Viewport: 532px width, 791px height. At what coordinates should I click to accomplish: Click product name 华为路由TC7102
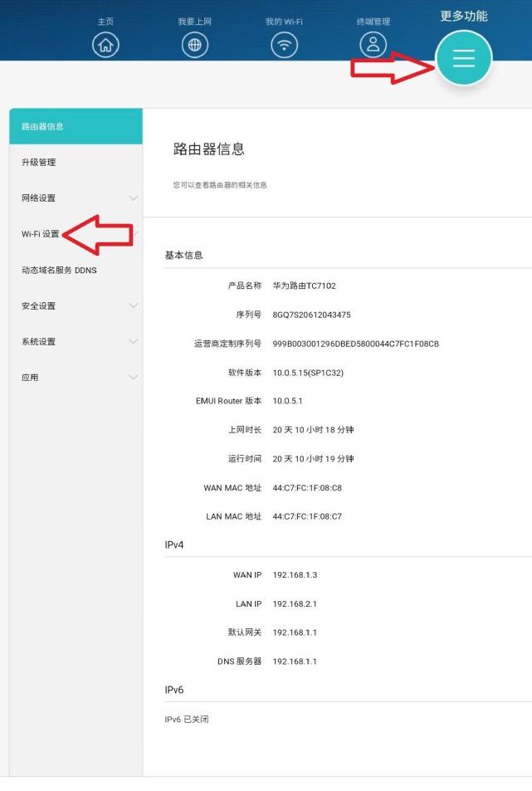[x=304, y=286]
